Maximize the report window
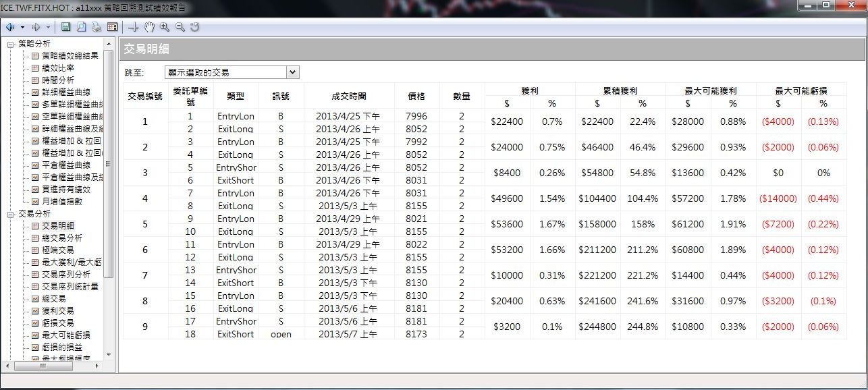868x390 pixels. point(827,5)
